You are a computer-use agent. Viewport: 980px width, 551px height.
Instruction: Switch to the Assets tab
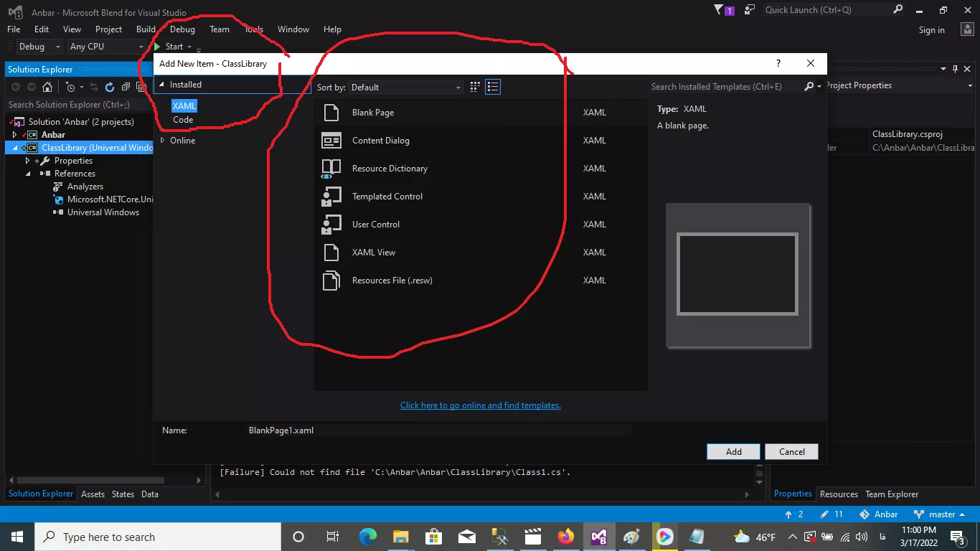click(93, 494)
